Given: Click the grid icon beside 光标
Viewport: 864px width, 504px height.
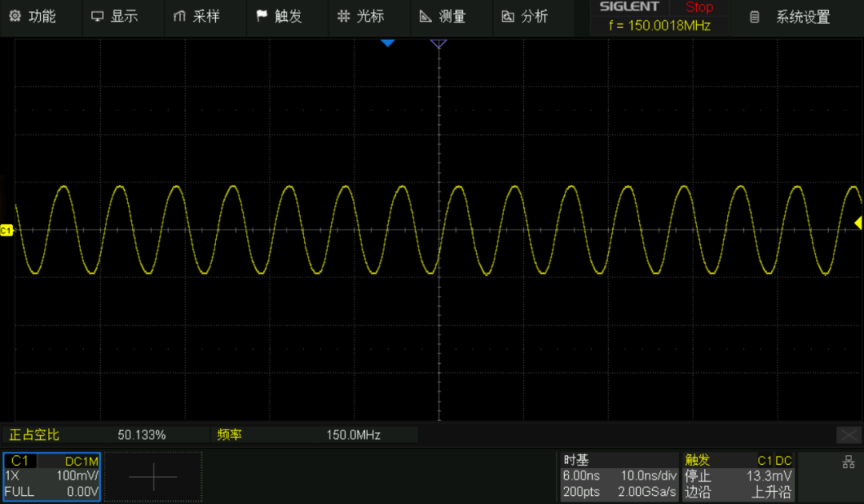Looking at the screenshot, I should tap(343, 16).
